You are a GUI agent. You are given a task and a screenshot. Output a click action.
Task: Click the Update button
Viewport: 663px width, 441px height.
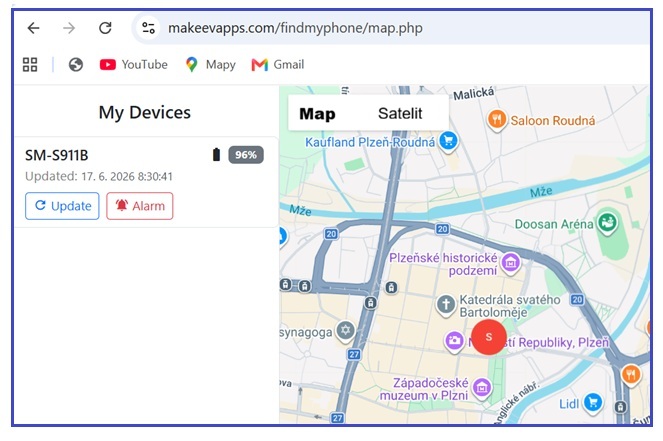click(x=62, y=206)
